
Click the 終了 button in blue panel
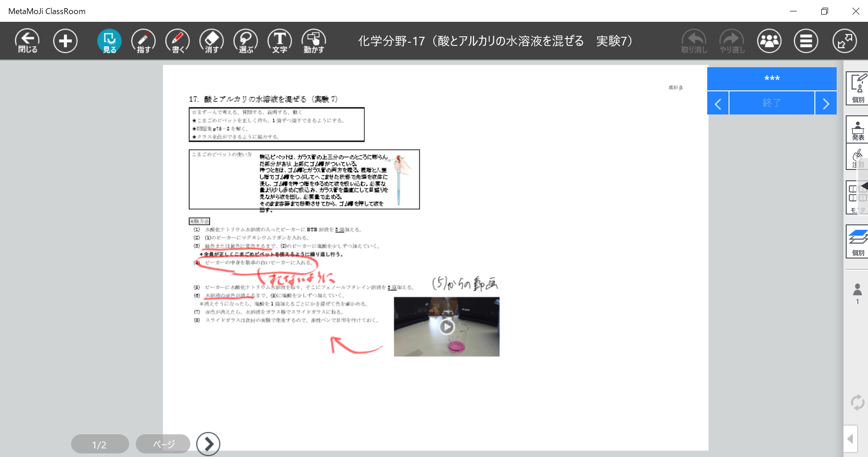pyautogui.click(x=771, y=103)
